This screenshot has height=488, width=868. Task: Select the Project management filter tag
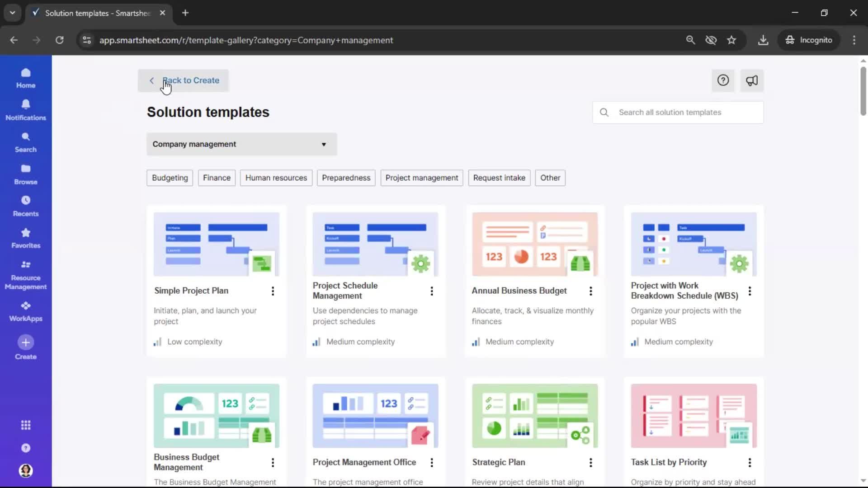[x=421, y=178]
